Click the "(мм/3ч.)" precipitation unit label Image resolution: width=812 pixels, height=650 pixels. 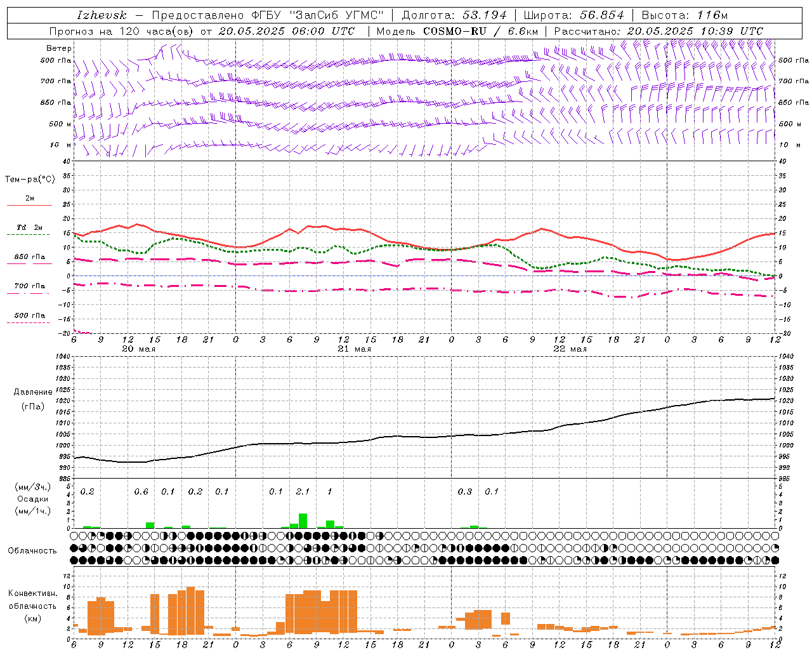[32, 487]
